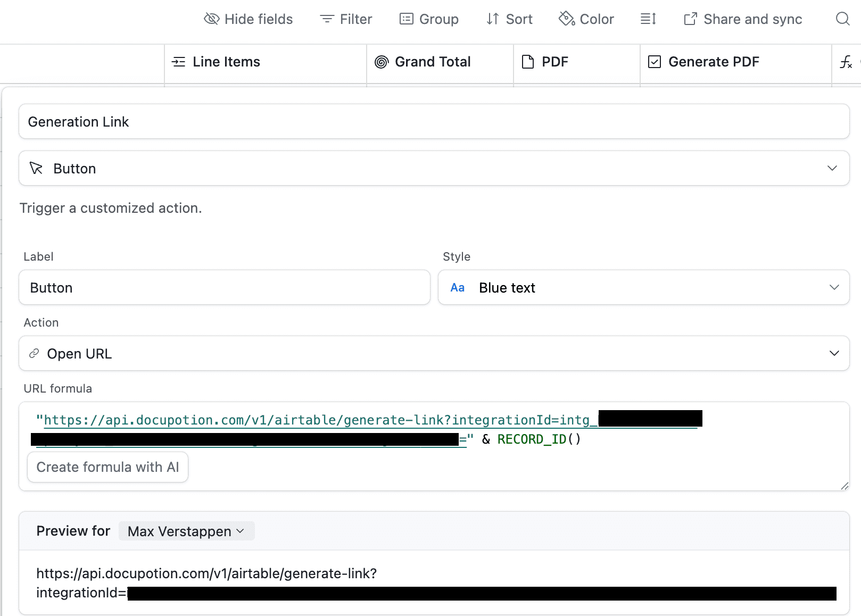Click the Sort arrows icon
Viewport: 861px width, 616px height.
coord(493,19)
